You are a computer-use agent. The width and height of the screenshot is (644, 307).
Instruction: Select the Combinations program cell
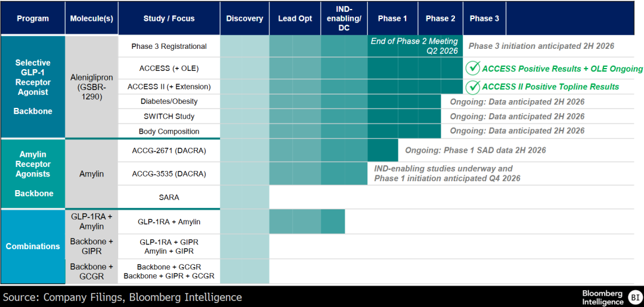tap(33, 246)
